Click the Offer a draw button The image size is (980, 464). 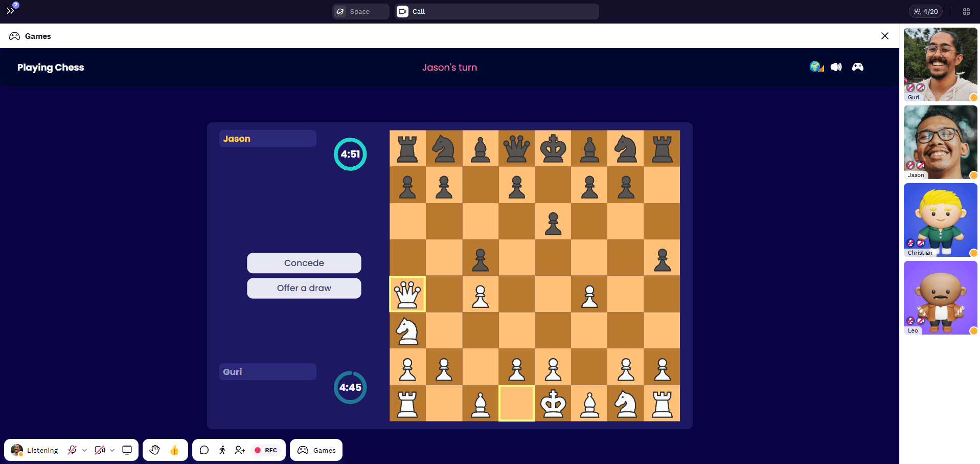click(x=304, y=288)
